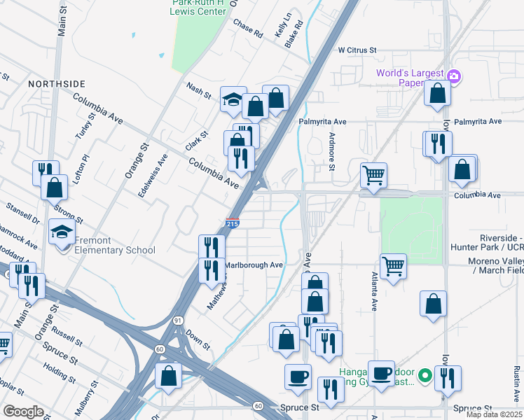Select the shopping bag marker south of Down St
The width and height of the screenshot is (524, 420).
coord(168,377)
